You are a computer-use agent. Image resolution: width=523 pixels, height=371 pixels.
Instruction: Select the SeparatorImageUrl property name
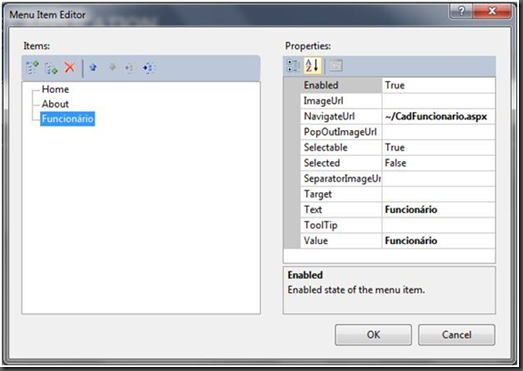(341, 178)
